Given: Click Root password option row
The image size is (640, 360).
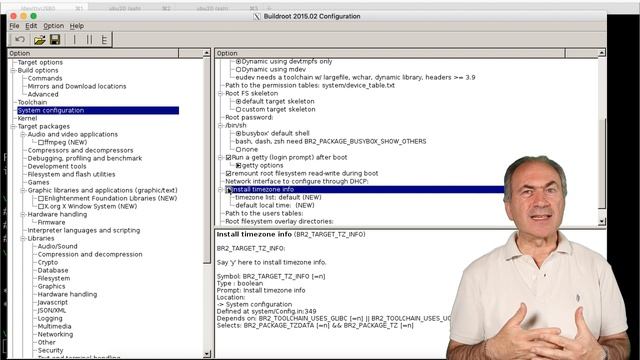Looking at the screenshot, I should (x=249, y=118).
